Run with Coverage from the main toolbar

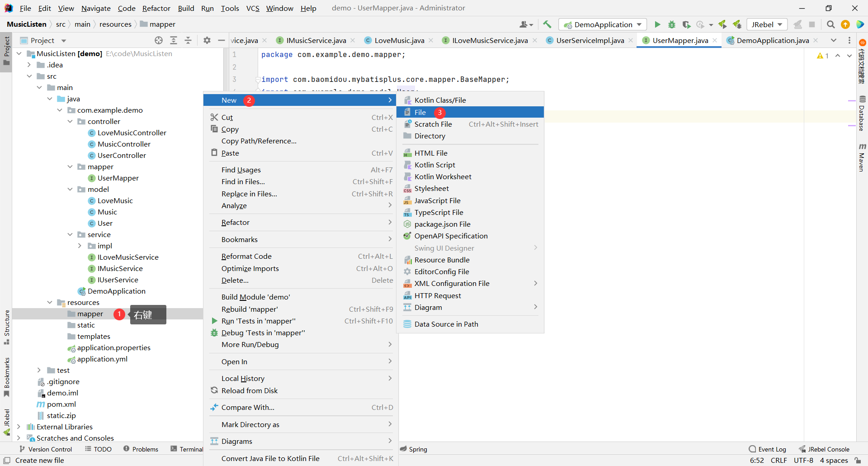tap(686, 24)
